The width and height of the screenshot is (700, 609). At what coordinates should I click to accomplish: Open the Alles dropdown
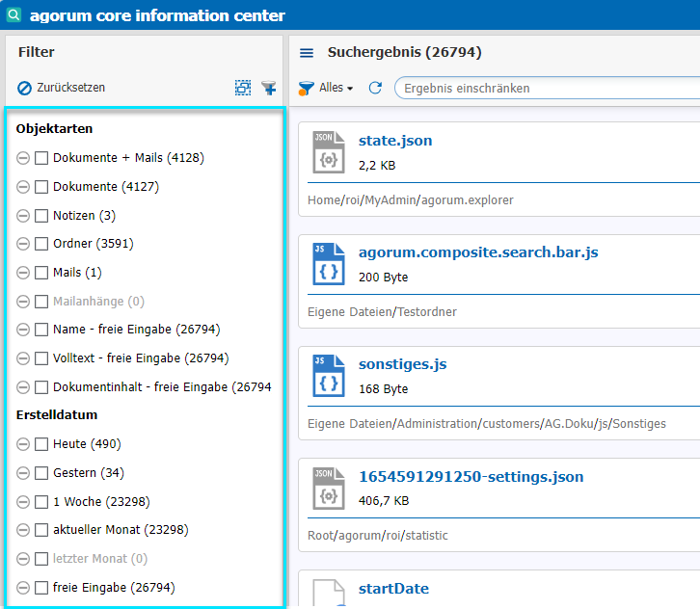tap(337, 88)
